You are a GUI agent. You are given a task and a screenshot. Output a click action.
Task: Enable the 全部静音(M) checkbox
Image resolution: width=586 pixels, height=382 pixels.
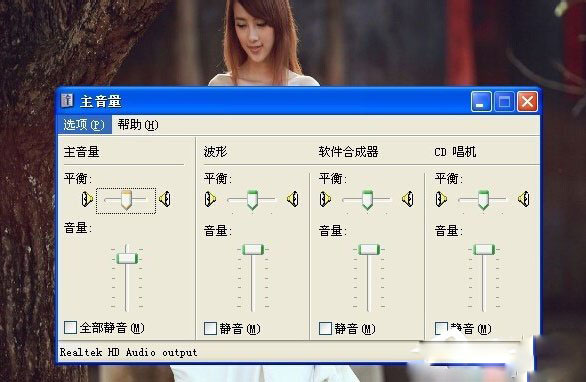click(70, 327)
